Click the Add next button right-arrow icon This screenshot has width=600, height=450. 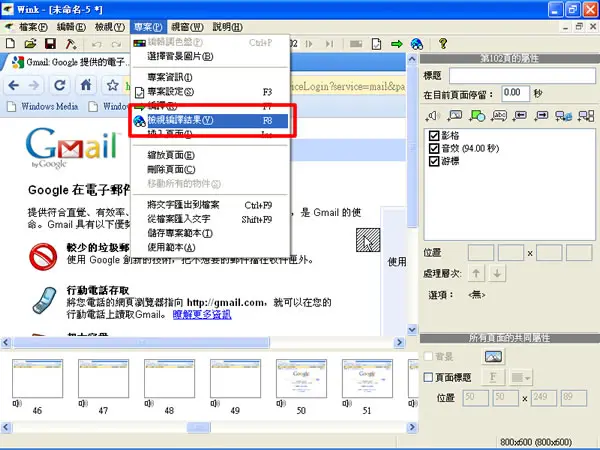(542, 115)
